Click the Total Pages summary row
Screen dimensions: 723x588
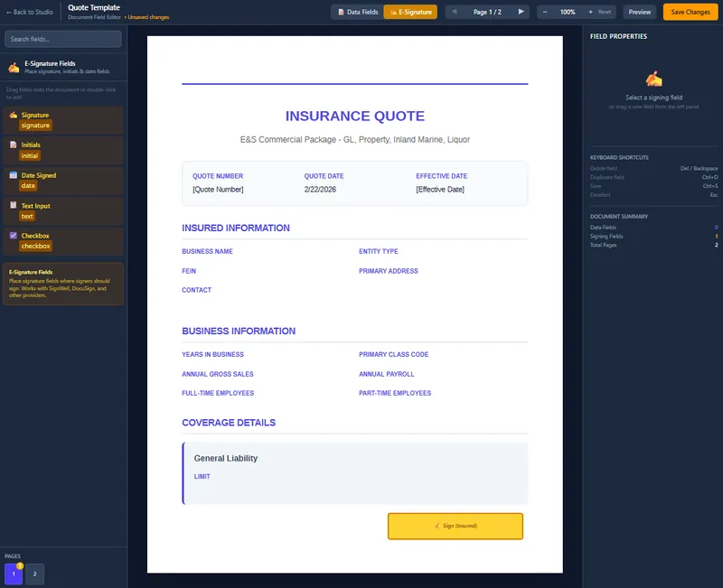653,245
